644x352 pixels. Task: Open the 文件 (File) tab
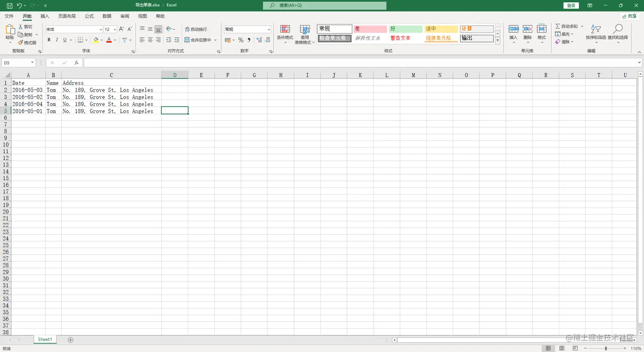9,16
